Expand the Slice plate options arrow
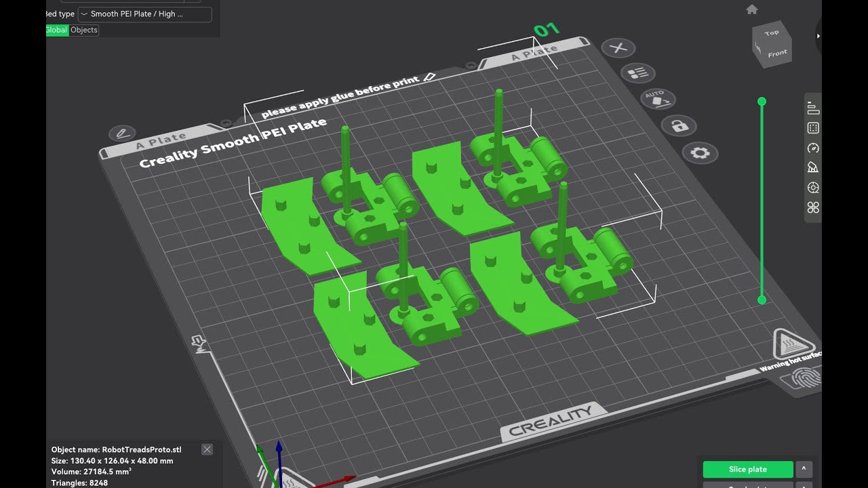868x488 pixels. (804, 469)
